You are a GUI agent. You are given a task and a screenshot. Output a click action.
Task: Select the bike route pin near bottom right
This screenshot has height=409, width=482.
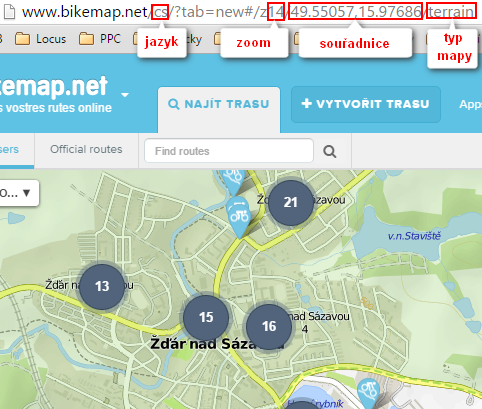pos(368,392)
